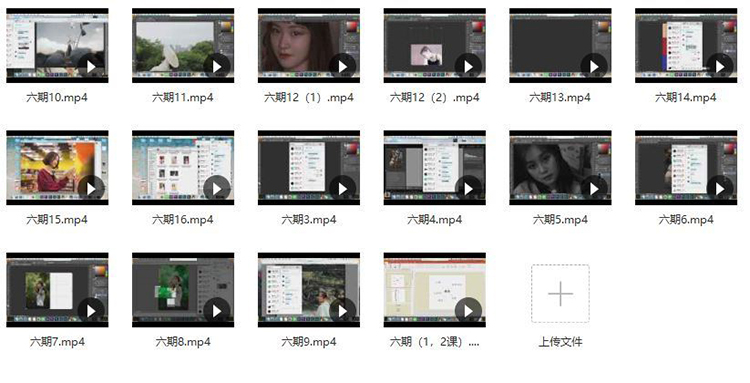The image size is (750, 383).
Task: Start playback of 六期13.mp4
Action: point(594,67)
